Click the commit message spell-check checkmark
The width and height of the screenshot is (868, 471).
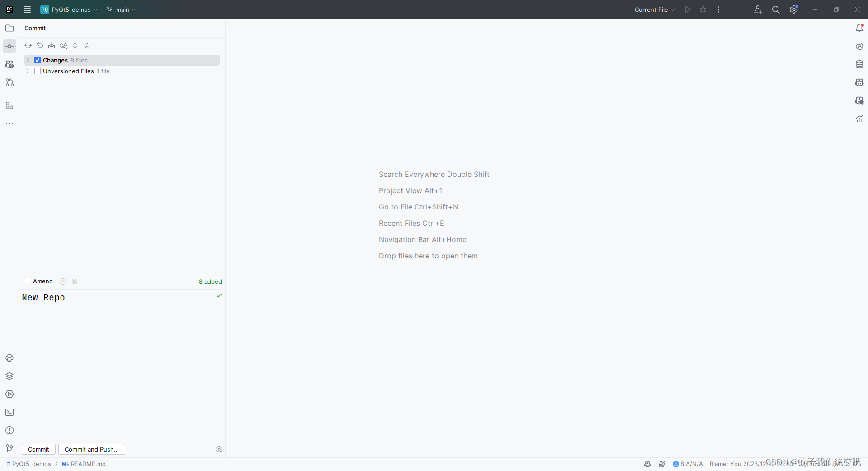pos(219,295)
